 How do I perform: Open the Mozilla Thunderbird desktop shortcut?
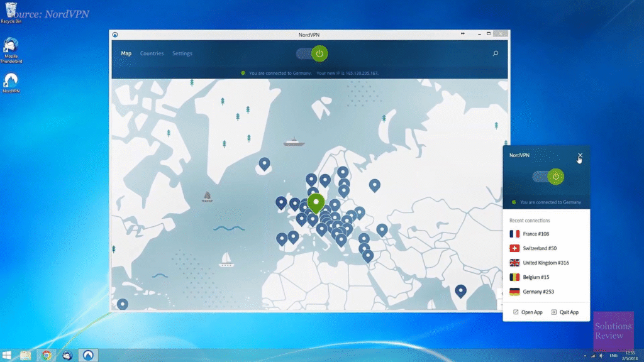pyautogui.click(x=11, y=46)
